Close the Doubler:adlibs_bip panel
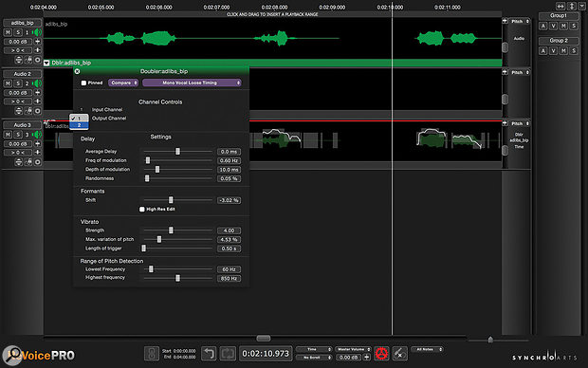 click(x=77, y=71)
